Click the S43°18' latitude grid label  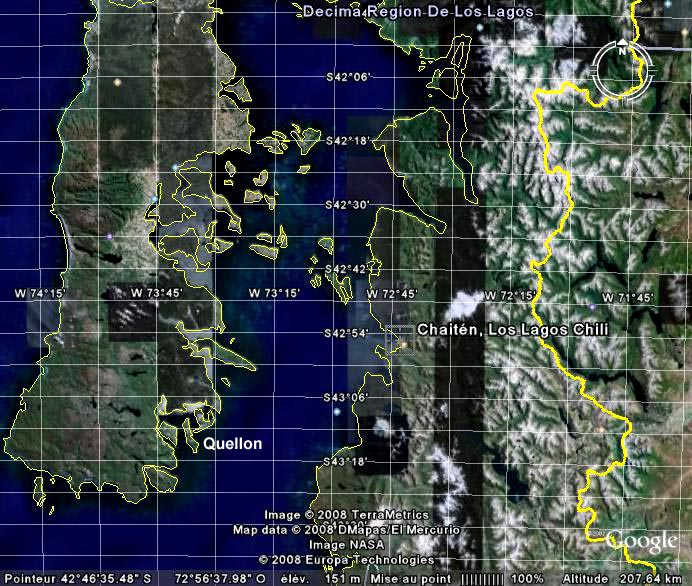(348, 461)
